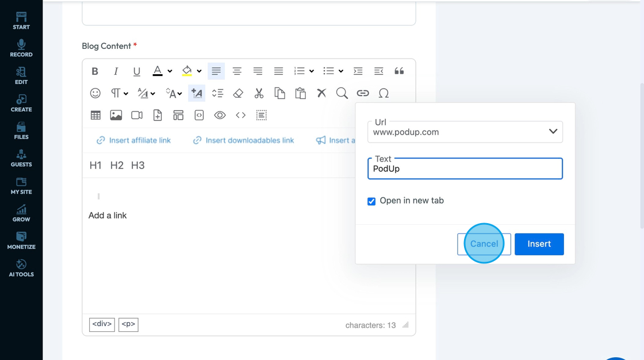644x360 pixels.
Task: Click the insert link chain icon
Action: [x=363, y=93]
